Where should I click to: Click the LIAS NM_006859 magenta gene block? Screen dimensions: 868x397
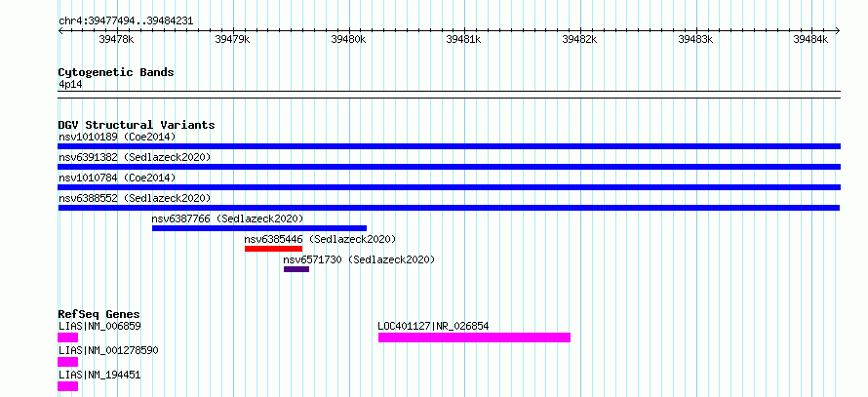67,337
